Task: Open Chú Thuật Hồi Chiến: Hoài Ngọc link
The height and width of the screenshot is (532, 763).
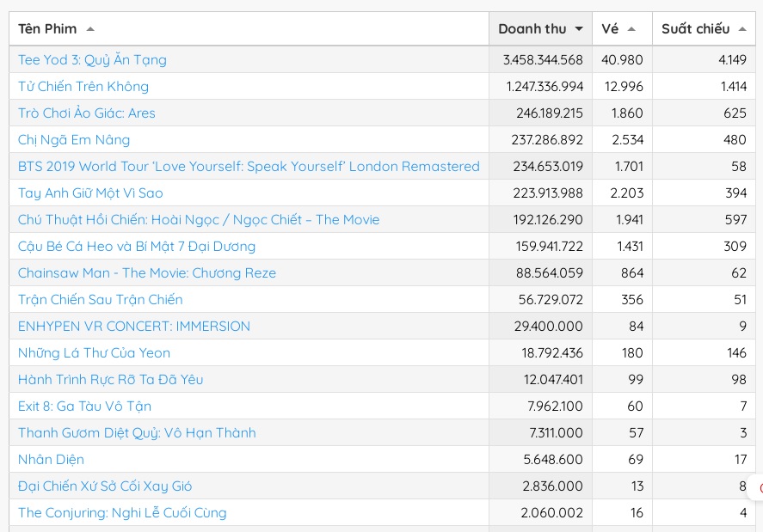Action: tap(199, 220)
